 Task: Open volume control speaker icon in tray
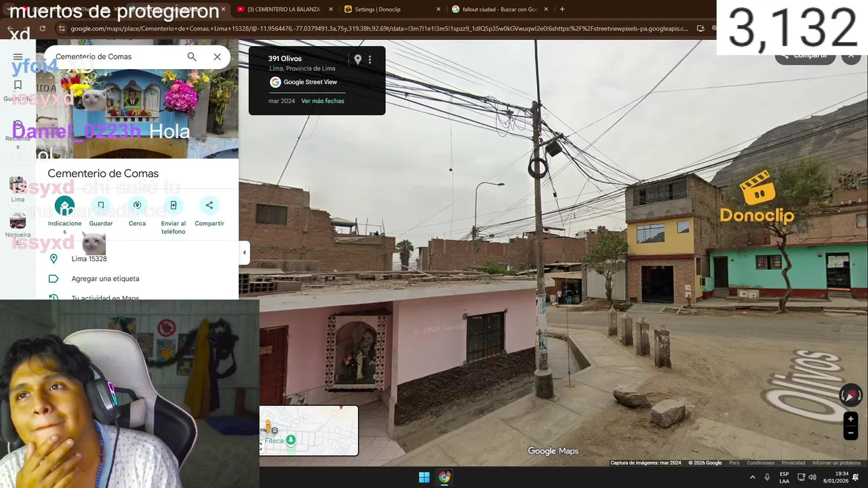[x=812, y=477]
